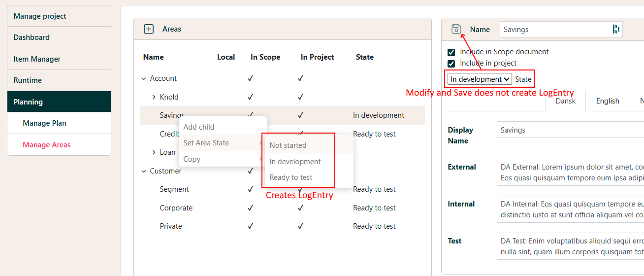Screen dimensions: 644x276
Task: Open the Copy submenu entry
Action: tap(192, 159)
